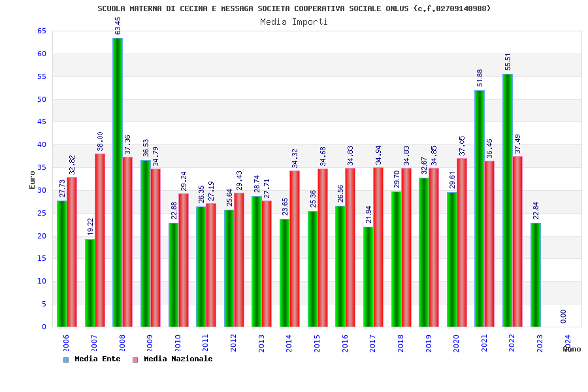Click the 2024 x-axis year label

click(x=567, y=343)
